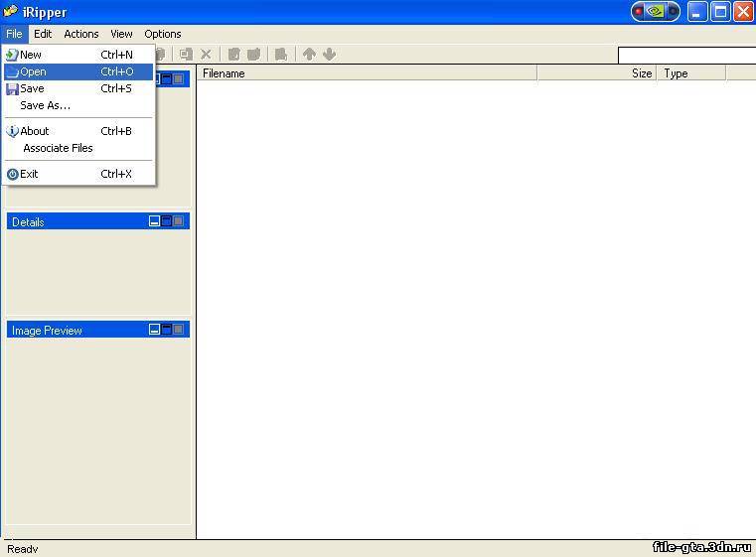
Task: Minimize the iRipper window
Action: 696,12
